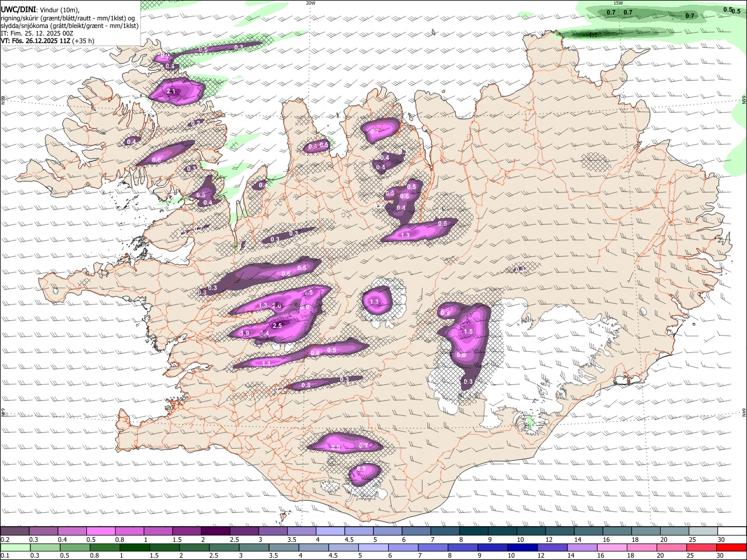Pick lower legend dark green swatch between 1 and 1.5
This screenshot has width=747, height=560.
click(x=135, y=548)
